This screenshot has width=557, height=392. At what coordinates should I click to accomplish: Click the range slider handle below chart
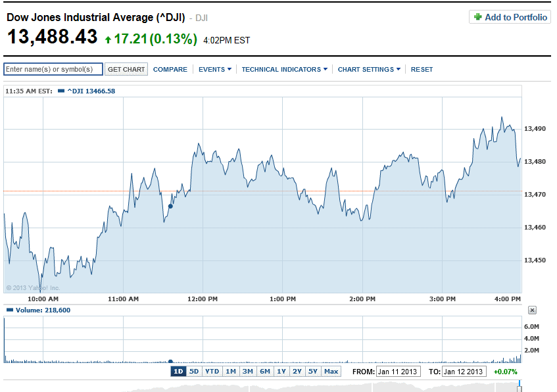[519, 387]
